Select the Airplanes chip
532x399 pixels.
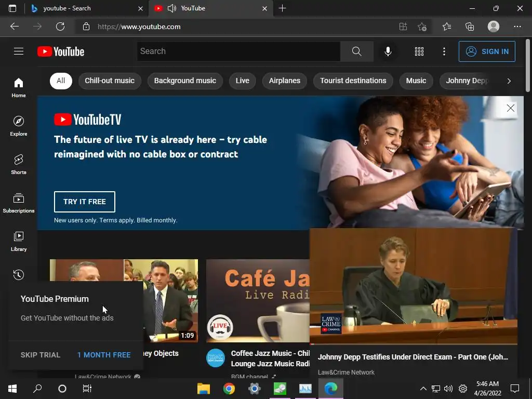tap(284, 81)
